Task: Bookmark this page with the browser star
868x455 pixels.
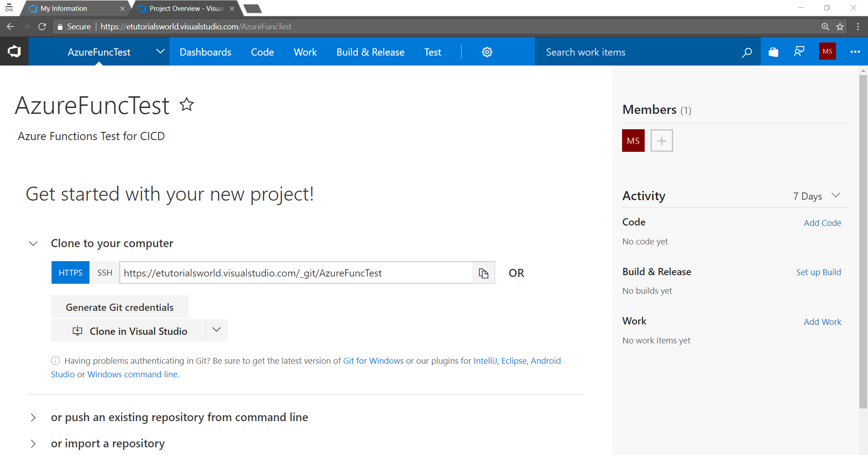Action: 840,27
